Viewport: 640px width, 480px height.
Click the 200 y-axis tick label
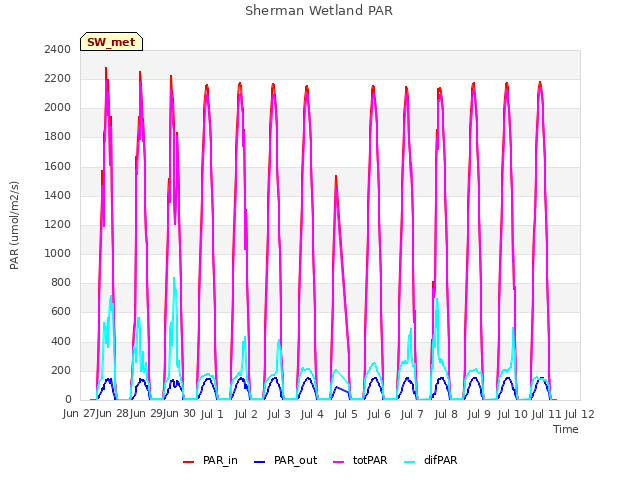61,370
